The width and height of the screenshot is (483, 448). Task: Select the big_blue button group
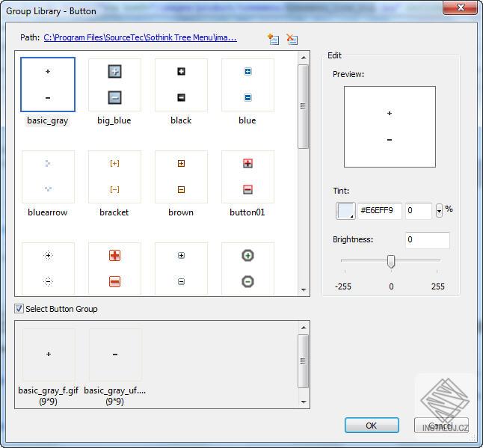114,85
